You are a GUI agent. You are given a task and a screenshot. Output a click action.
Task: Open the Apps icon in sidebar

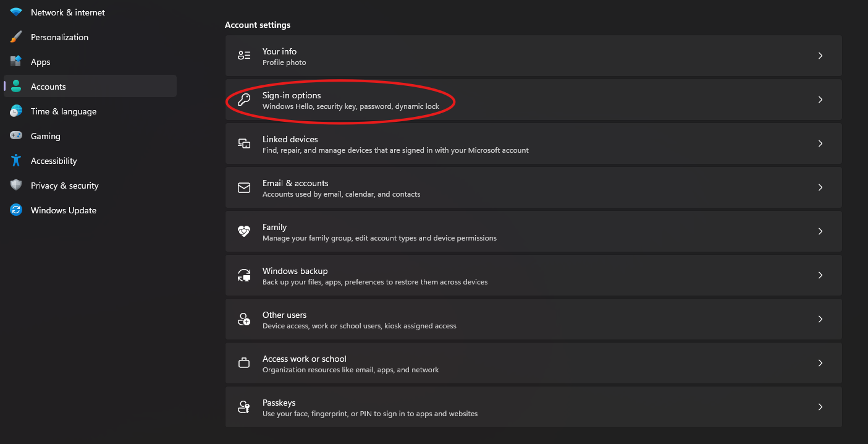coord(15,62)
